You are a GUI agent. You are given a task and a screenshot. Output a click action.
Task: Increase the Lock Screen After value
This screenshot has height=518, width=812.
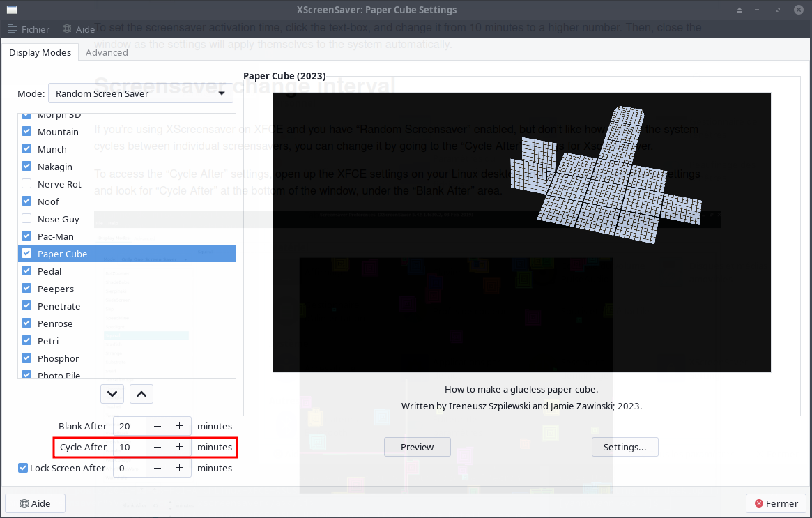(x=179, y=468)
